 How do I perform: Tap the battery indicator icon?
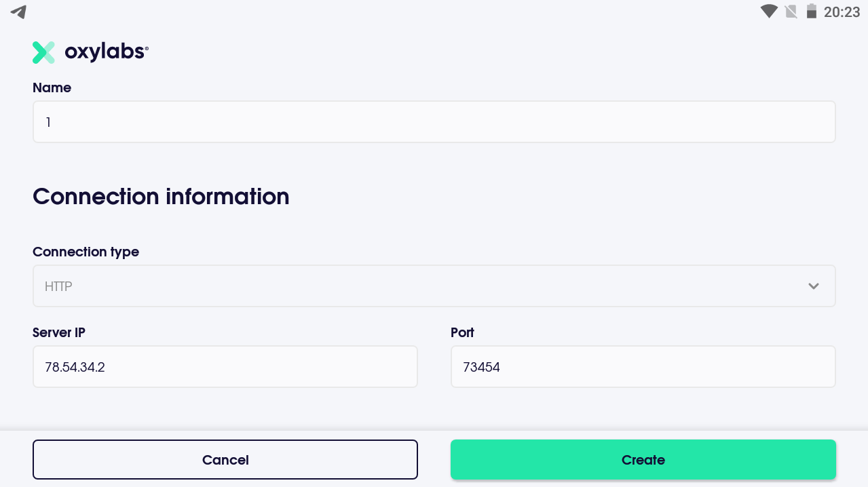pyautogui.click(x=810, y=12)
